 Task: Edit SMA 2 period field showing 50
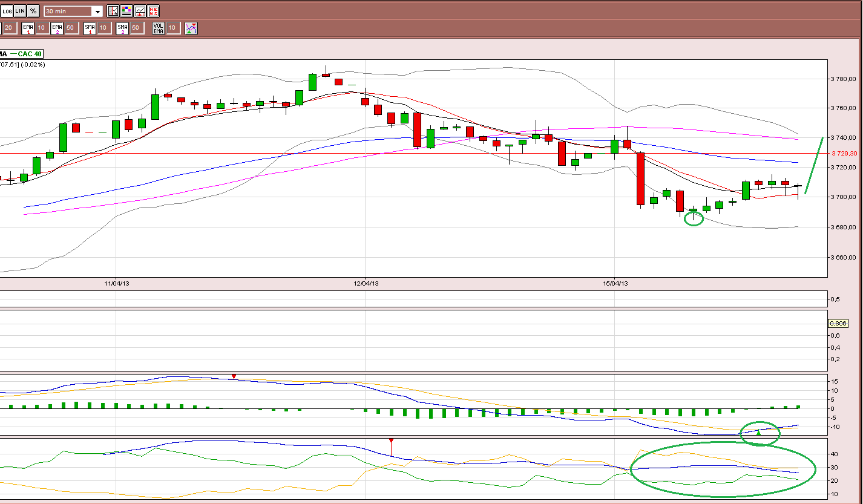pos(136,28)
